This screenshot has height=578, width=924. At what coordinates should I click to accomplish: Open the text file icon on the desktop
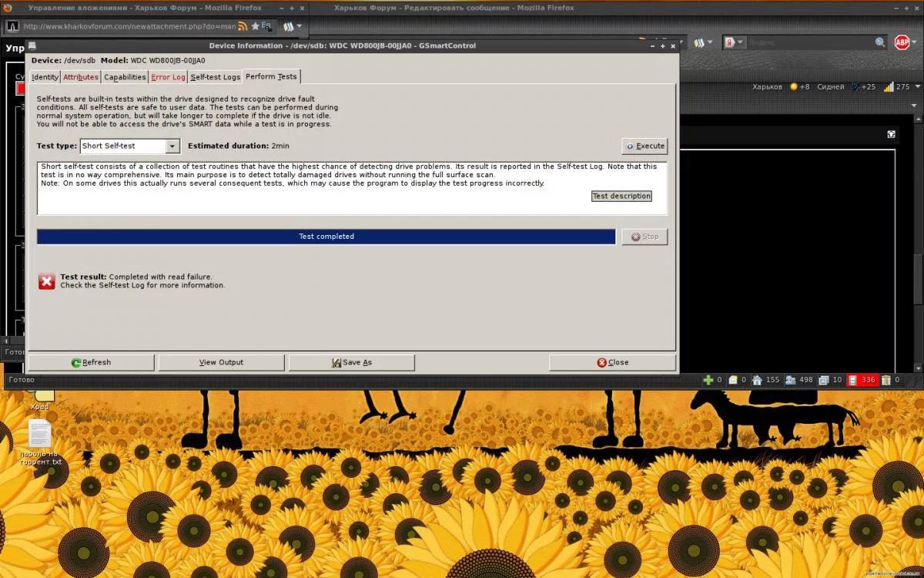click(x=39, y=433)
